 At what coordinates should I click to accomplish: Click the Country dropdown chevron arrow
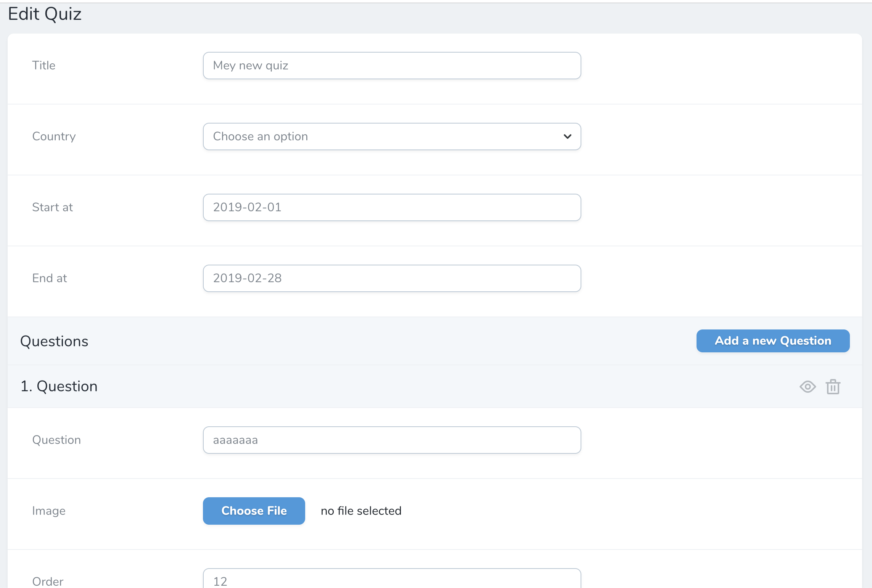tap(567, 137)
